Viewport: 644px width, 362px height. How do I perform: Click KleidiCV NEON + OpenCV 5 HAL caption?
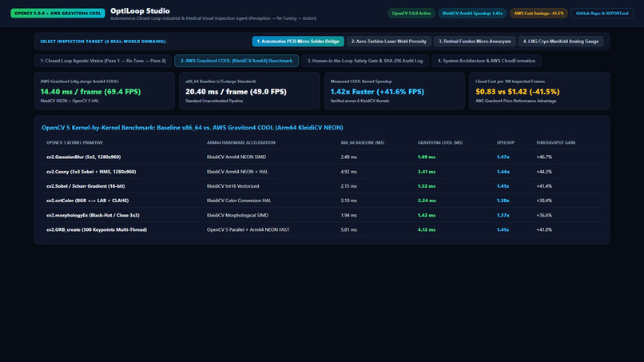(70, 101)
